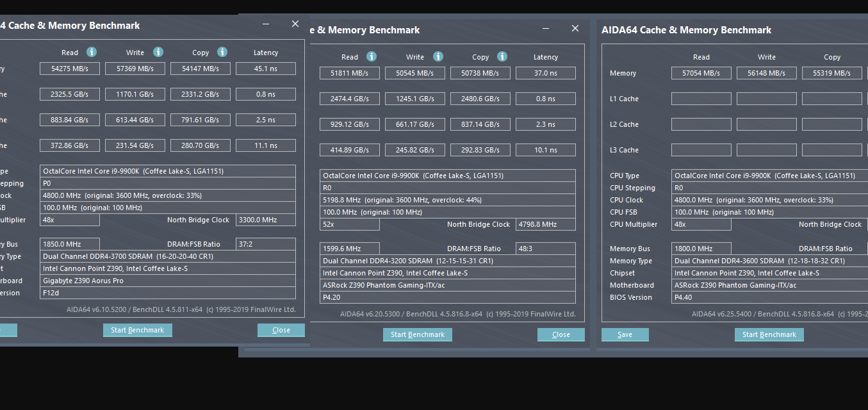Click the Gigabyte Z390 Aorus Pro motherboard field
This screenshot has height=410, width=868.
click(168, 281)
